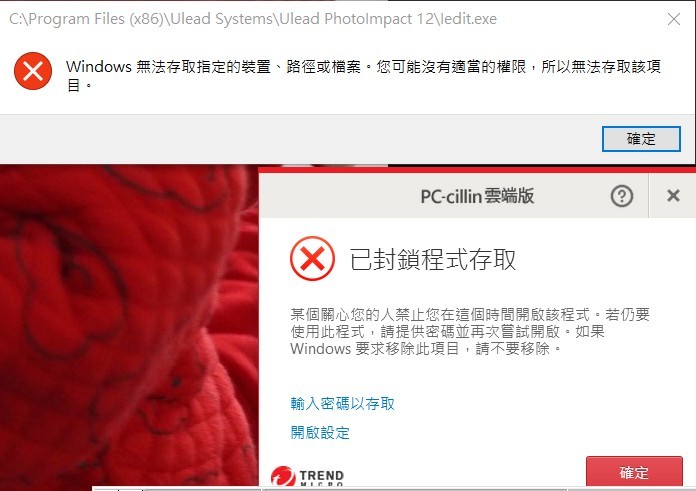Click the 某個關心您的人 blocked-program description paragraph
Viewport: 696px width, 491px height.
[x=470, y=332]
